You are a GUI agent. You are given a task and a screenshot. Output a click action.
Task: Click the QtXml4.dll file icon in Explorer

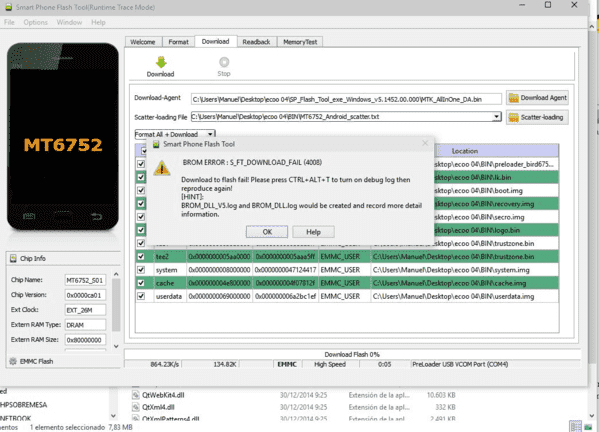tap(136, 407)
